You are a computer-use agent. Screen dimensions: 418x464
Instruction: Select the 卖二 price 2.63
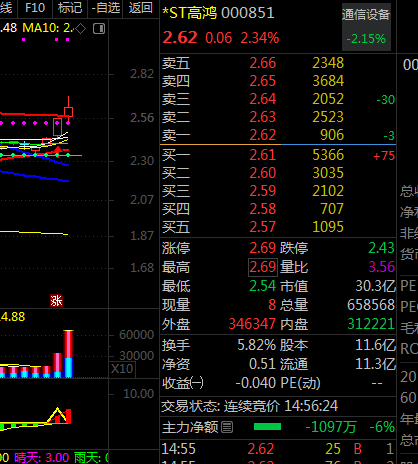(263, 117)
